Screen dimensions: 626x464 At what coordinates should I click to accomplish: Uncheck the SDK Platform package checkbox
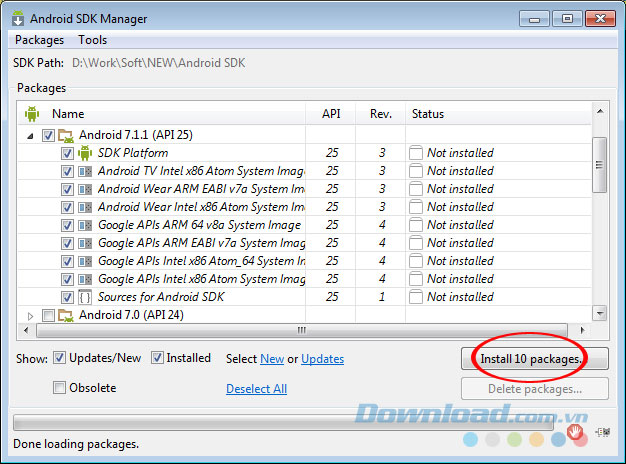point(67,153)
